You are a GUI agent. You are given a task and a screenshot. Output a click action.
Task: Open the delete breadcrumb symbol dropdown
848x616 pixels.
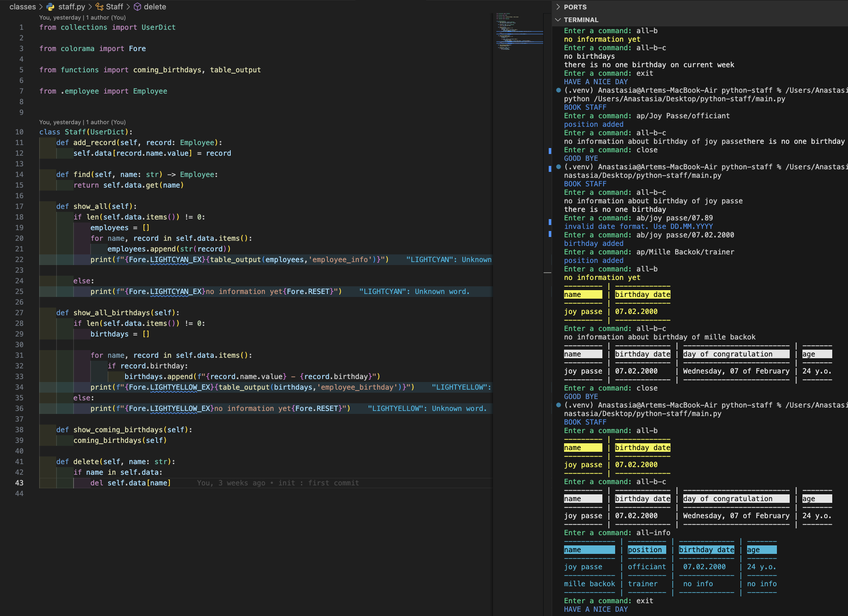click(x=155, y=7)
